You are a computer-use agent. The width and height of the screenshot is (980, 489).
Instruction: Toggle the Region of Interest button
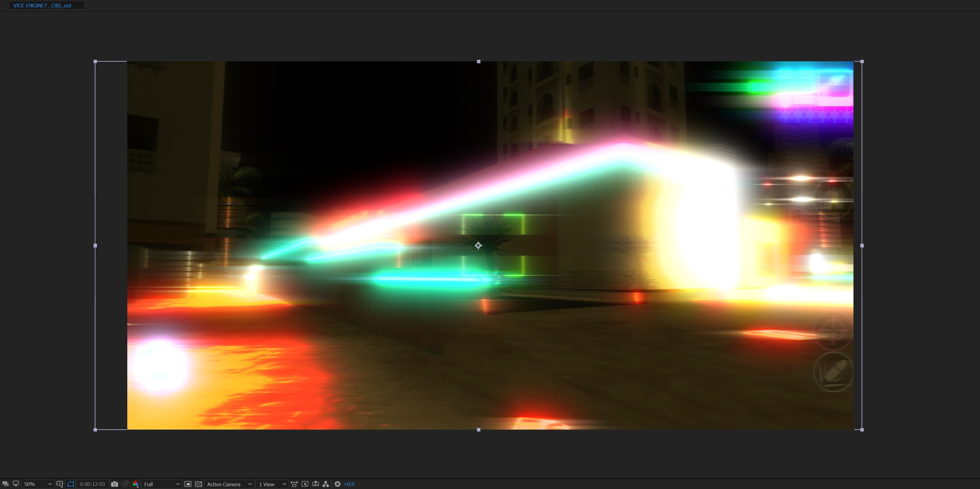pyautogui.click(x=188, y=484)
